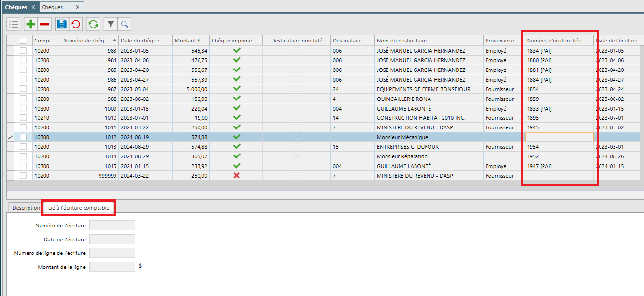
Task: Click green printed checkmark for cheque 983
Action: tap(236, 51)
